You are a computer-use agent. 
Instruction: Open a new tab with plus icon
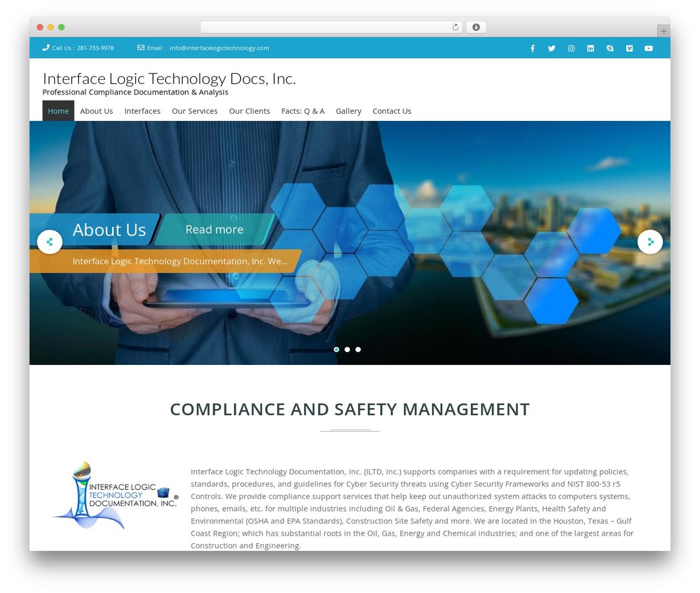(663, 31)
